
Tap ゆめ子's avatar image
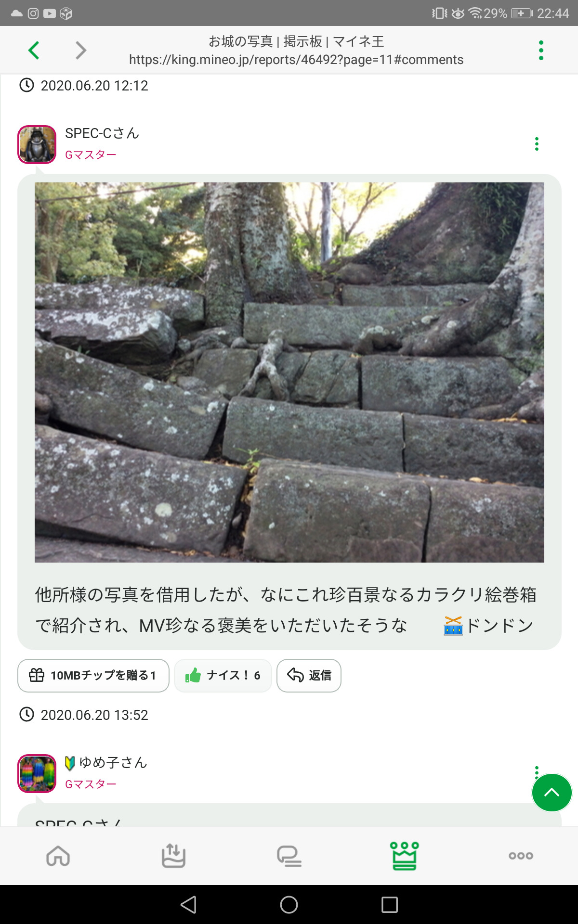click(37, 773)
